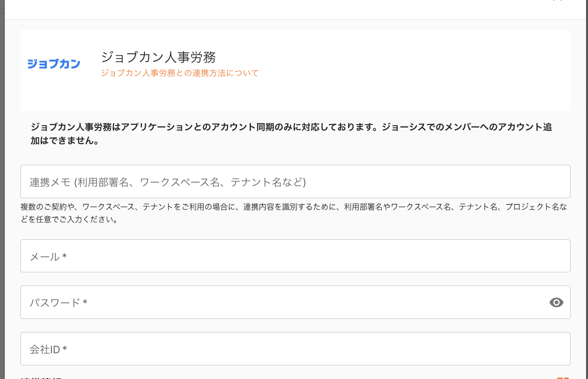The height and width of the screenshot is (379, 588).
Task: Click the dimmed backdrop left of dialog
Action: pos(2,194)
